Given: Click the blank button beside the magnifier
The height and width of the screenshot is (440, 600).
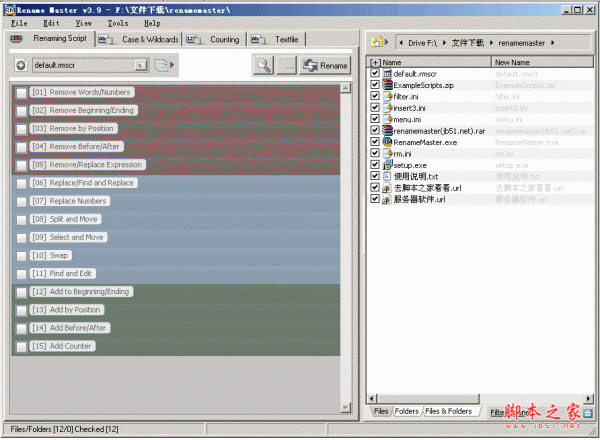Looking at the screenshot, I should pos(286,65).
